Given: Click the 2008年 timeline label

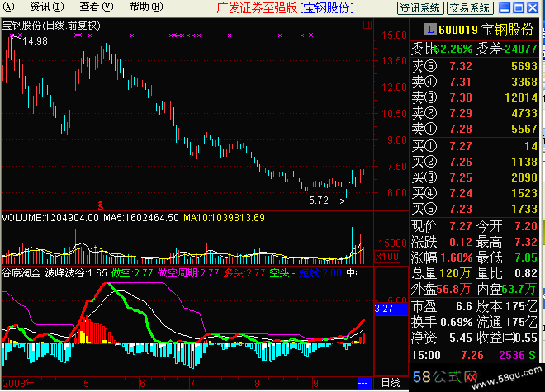Looking at the screenshot, I should coord(19,383).
